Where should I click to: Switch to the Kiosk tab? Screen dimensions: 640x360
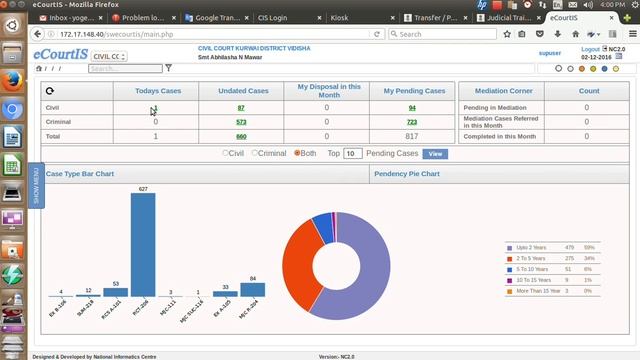pos(362,18)
